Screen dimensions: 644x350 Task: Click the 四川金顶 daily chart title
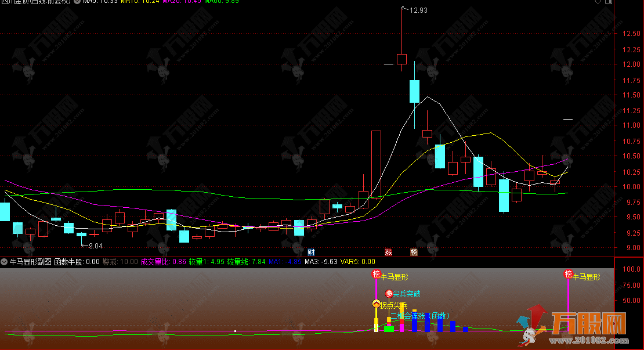click(36, 2)
